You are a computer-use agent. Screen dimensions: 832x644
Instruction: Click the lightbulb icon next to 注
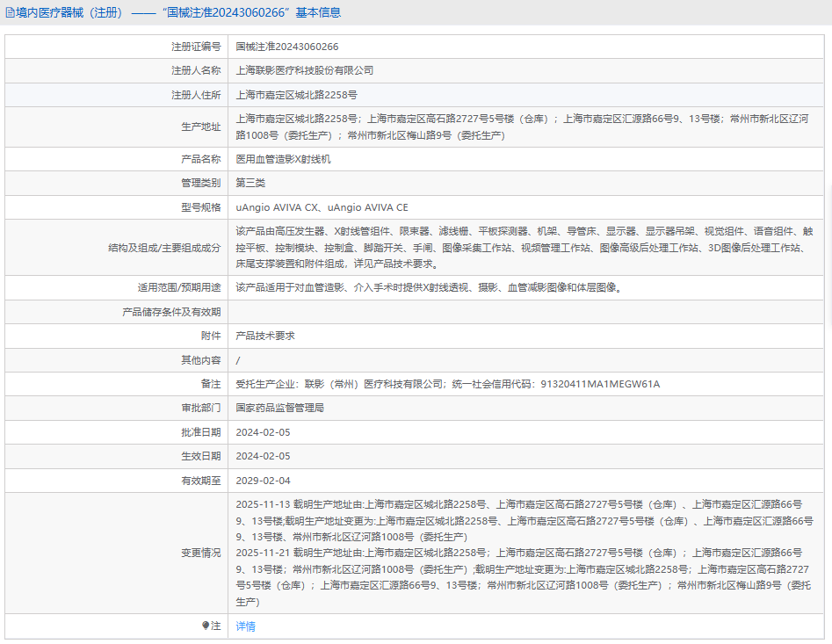pos(206,626)
